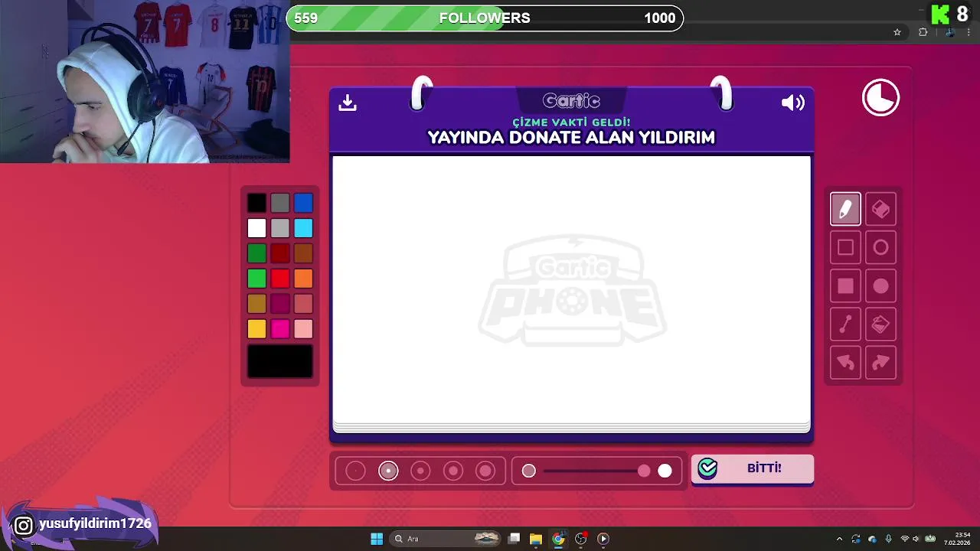Open the current color picker box
Image resolution: width=980 pixels, height=551 pixels.
click(280, 361)
